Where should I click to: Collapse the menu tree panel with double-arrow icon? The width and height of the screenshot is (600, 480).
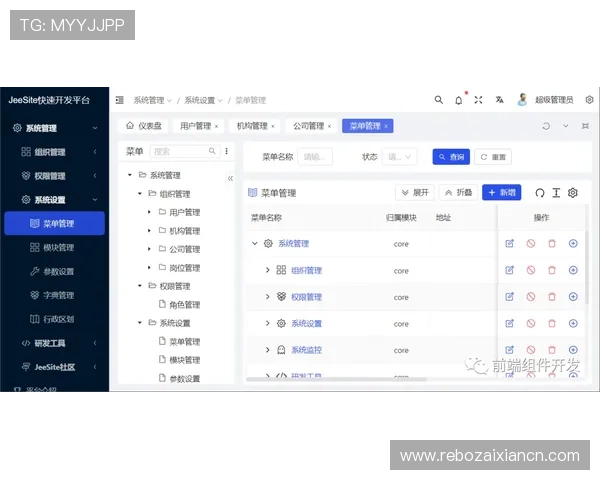tap(230, 178)
